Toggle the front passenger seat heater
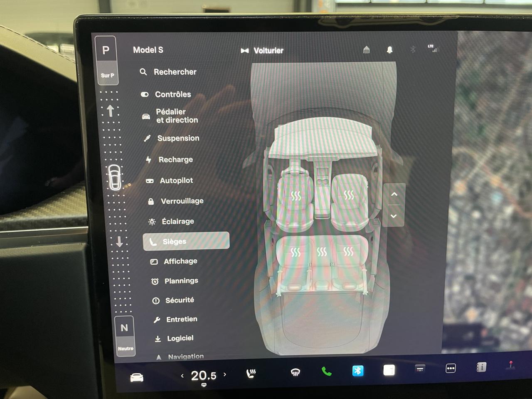 pos(349,195)
